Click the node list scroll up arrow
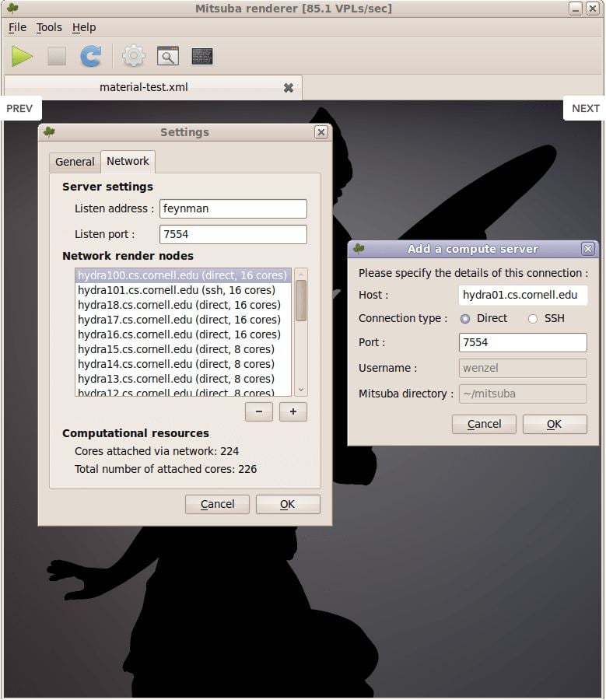 [301, 274]
